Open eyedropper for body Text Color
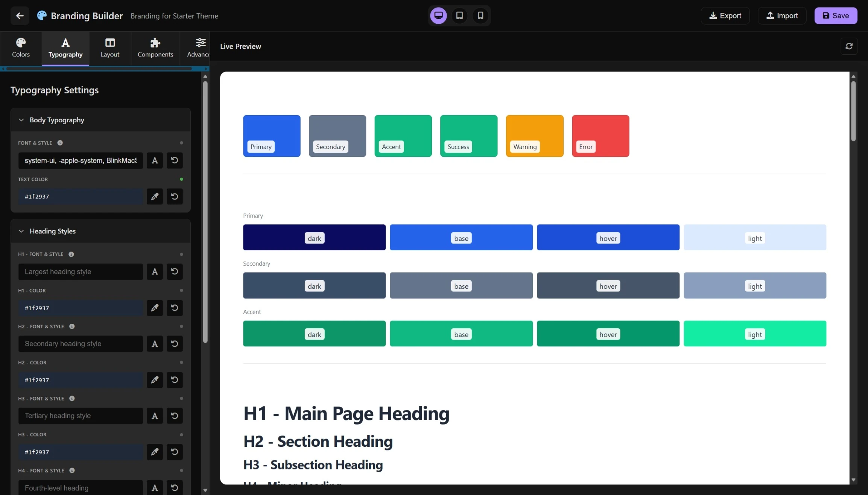Viewport: 868px width, 495px height. click(x=155, y=196)
